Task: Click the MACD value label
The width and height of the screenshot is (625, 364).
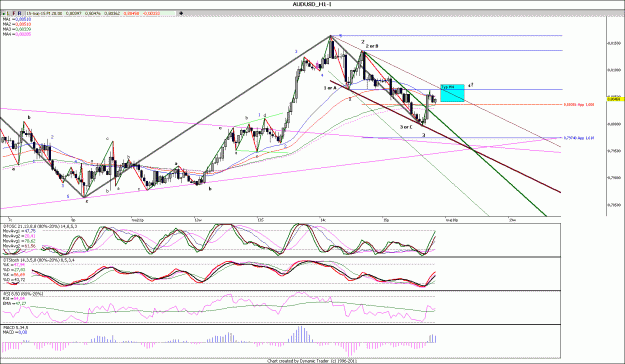Action: coord(15,332)
